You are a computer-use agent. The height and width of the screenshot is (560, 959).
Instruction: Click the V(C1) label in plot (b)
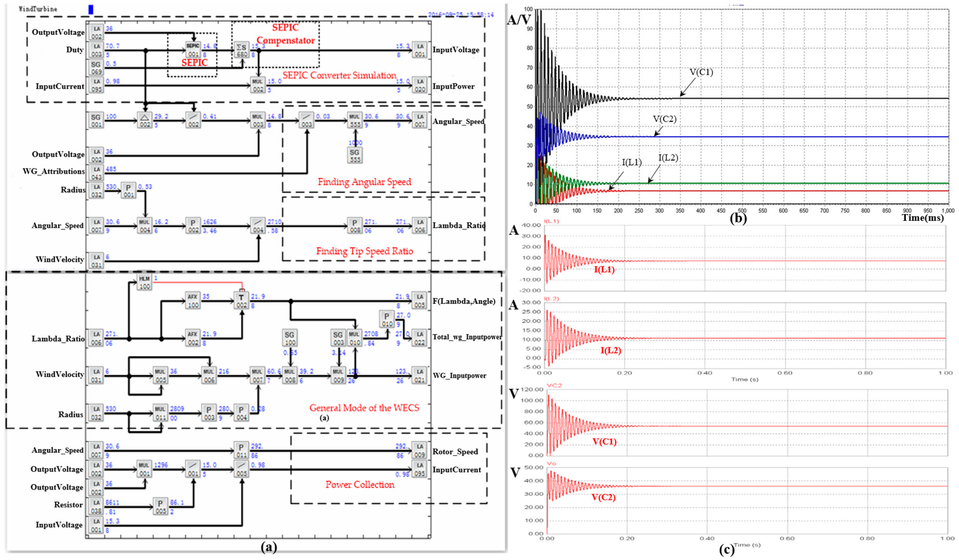[x=701, y=72]
